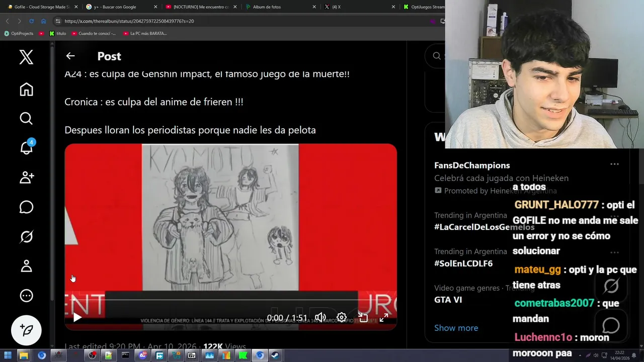This screenshot has width=644, height=362.
Task: Play the embedded video
Action: (77, 317)
